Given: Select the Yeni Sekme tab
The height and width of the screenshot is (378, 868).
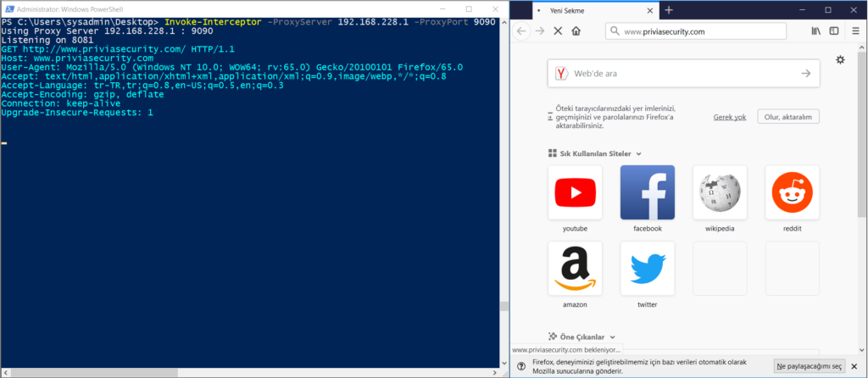Looking at the screenshot, I should pyautogui.click(x=595, y=10).
